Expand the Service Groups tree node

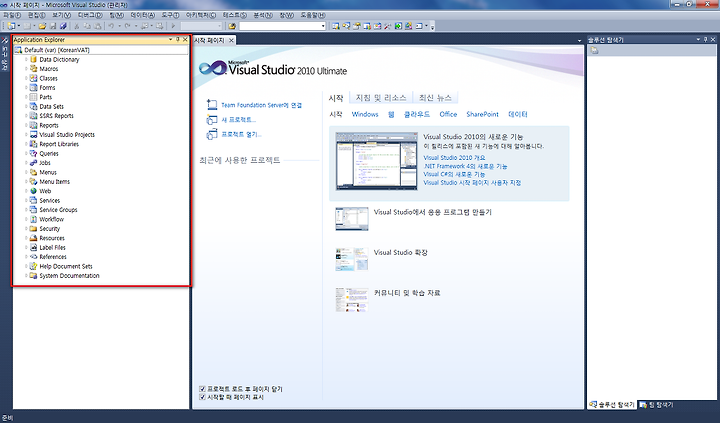[26, 210]
